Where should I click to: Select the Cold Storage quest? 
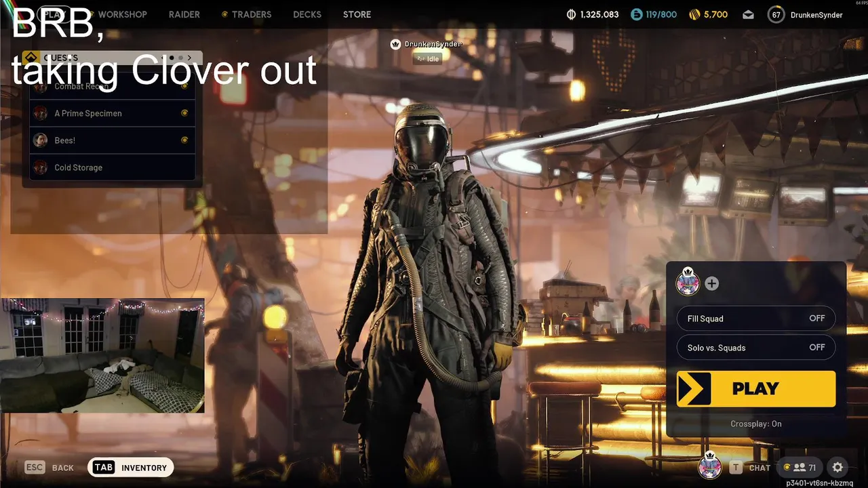coord(113,167)
